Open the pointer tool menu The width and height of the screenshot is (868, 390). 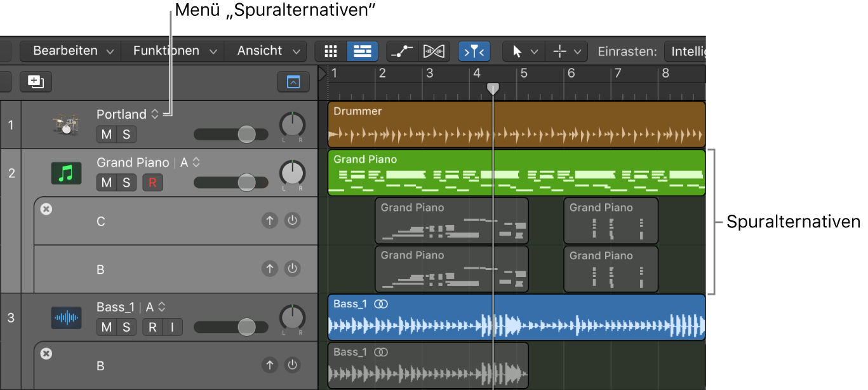(523, 51)
